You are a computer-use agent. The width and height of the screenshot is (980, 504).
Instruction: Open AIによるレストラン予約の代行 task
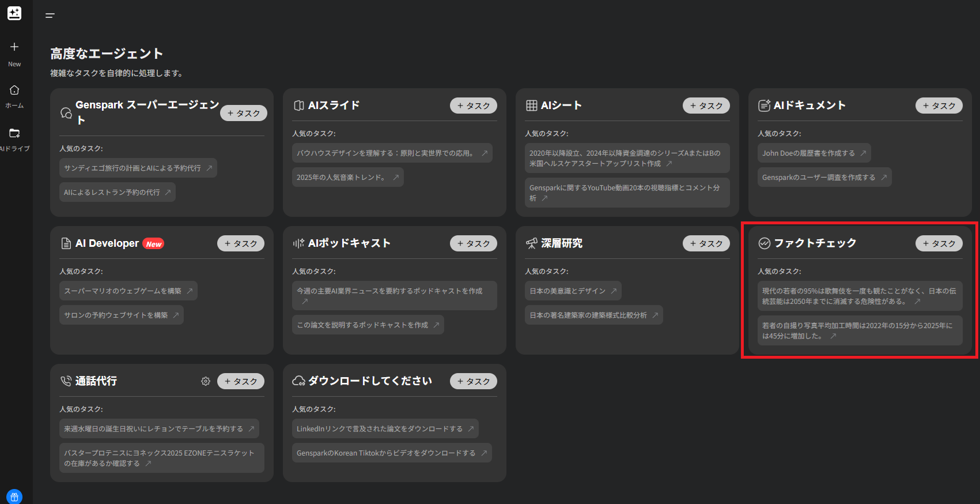pos(118,192)
